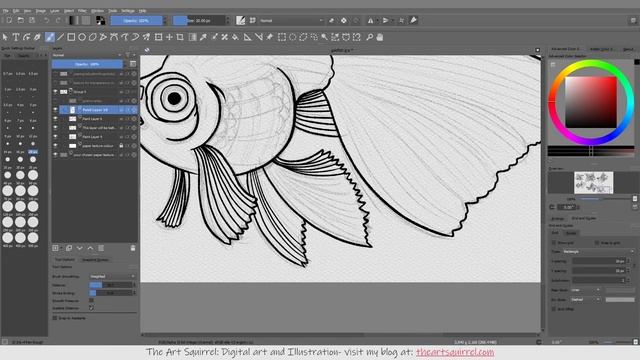Select the Zoom magnifier tool
Image resolution: width=640 pixels, height=360 pixels.
coord(369,37)
